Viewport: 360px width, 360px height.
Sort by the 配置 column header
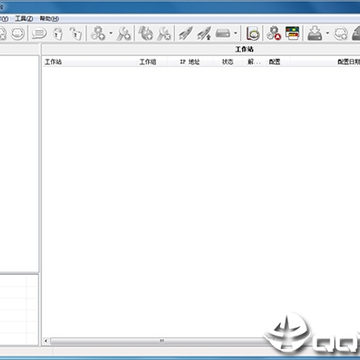[278, 62]
